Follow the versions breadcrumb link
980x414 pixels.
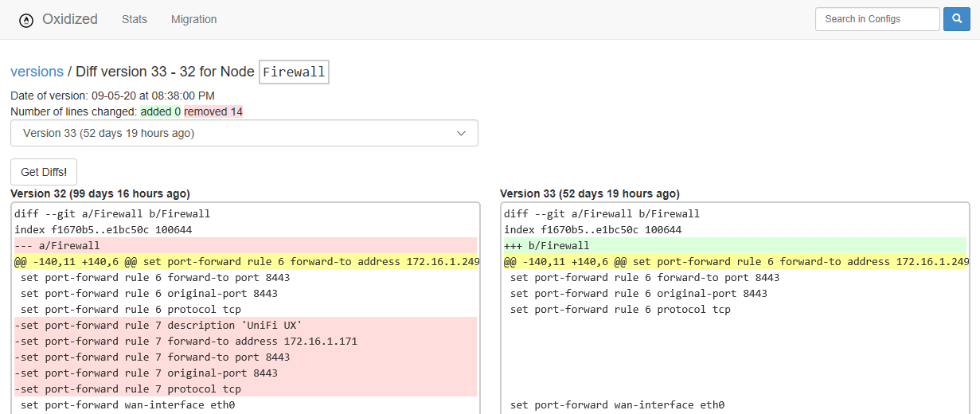point(37,72)
